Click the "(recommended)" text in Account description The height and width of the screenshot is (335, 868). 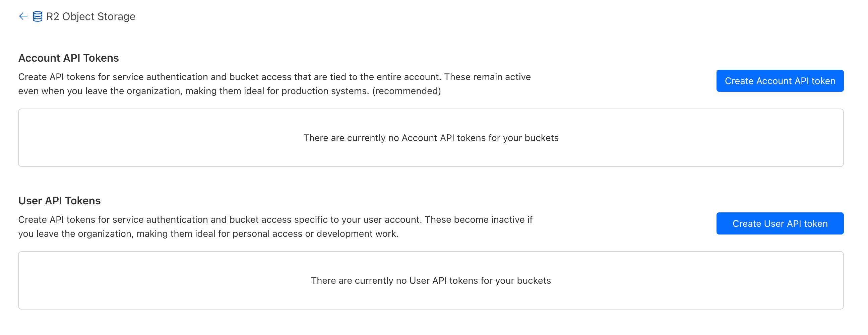click(407, 91)
